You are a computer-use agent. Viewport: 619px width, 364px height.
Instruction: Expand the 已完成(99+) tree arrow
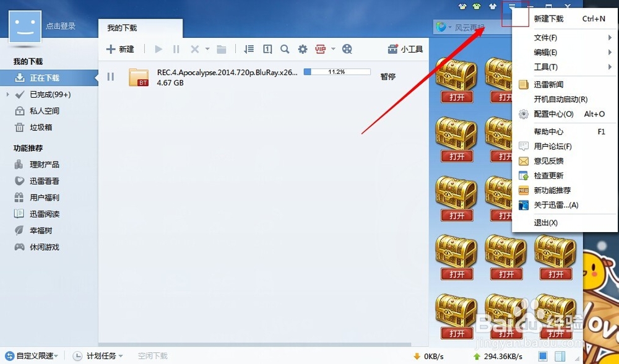coord(7,94)
